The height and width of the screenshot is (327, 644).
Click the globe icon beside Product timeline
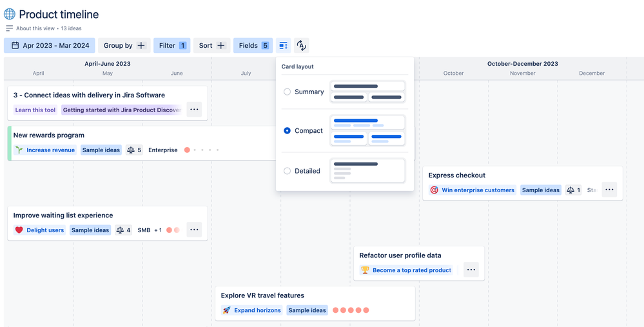[x=10, y=14]
